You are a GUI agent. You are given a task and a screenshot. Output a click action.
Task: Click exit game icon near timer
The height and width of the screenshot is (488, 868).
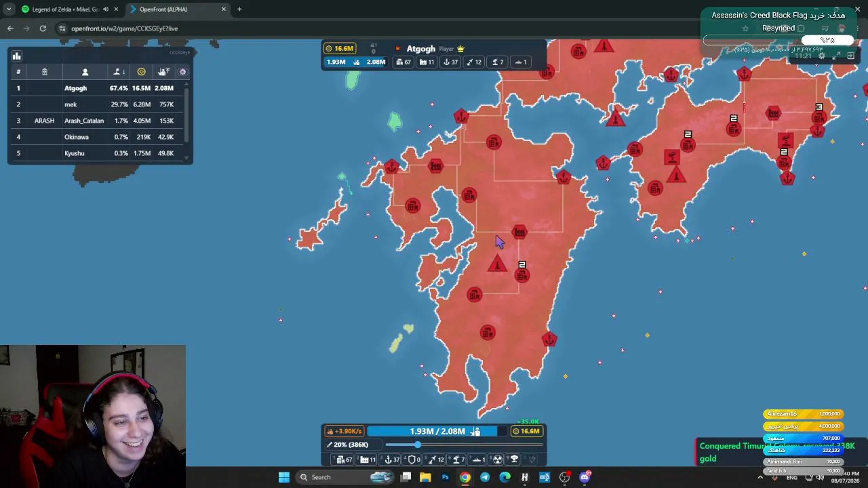pyautogui.click(x=850, y=56)
